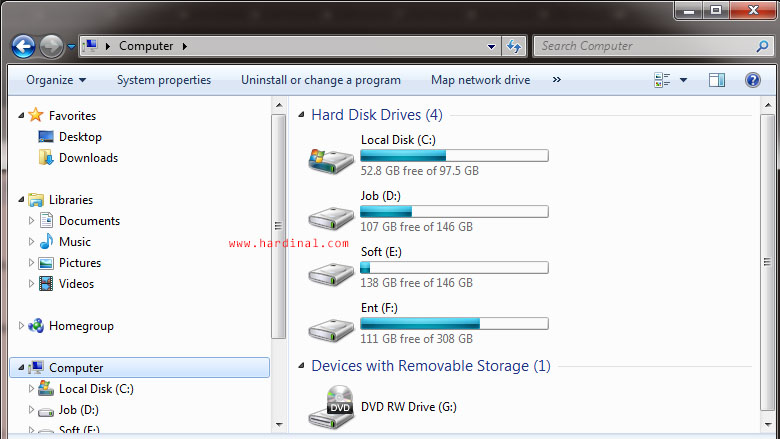Screen dimensions: 780x439
Task: Collapse the Computer tree node
Action: [21, 367]
